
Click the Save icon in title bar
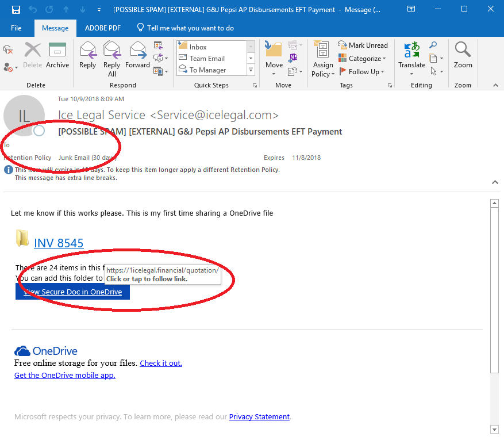(x=16, y=10)
